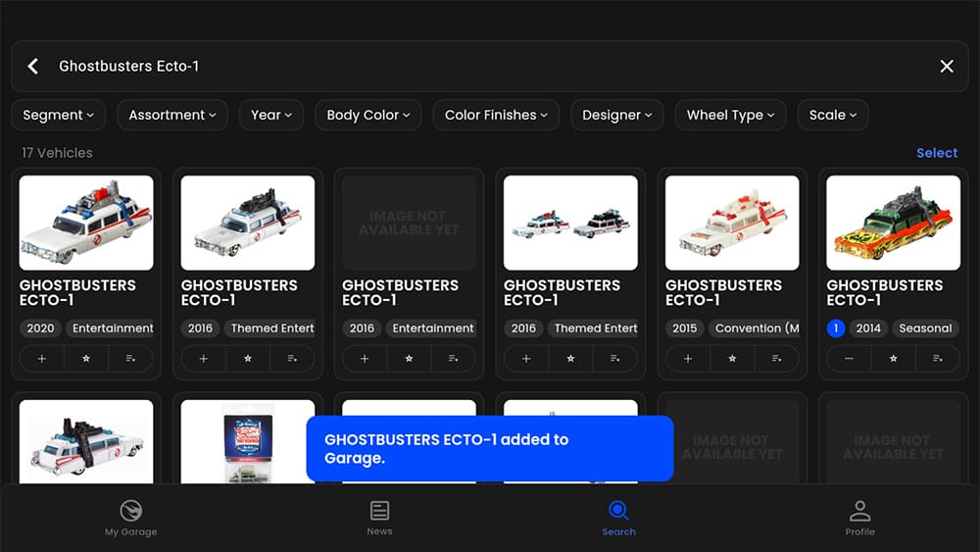Add first 2016 Themed Entertainment Ecto-1 with plus

click(203, 359)
